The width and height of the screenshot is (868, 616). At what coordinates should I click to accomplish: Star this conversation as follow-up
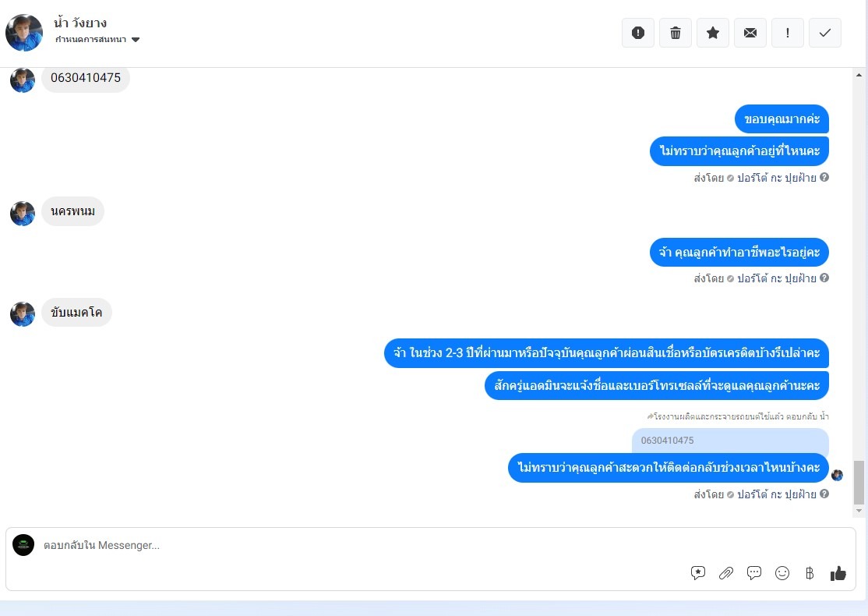click(713, 33)
